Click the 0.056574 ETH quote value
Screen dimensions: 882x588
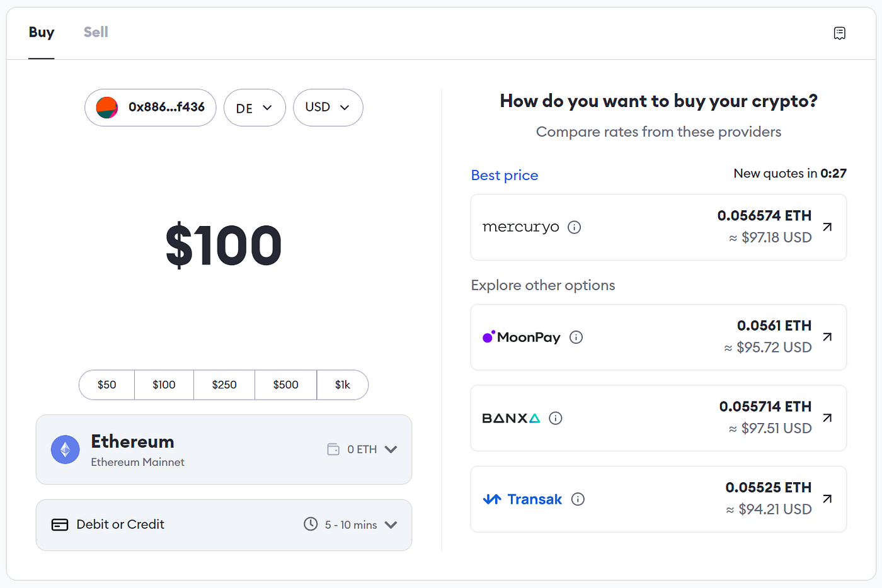point(764,216)
